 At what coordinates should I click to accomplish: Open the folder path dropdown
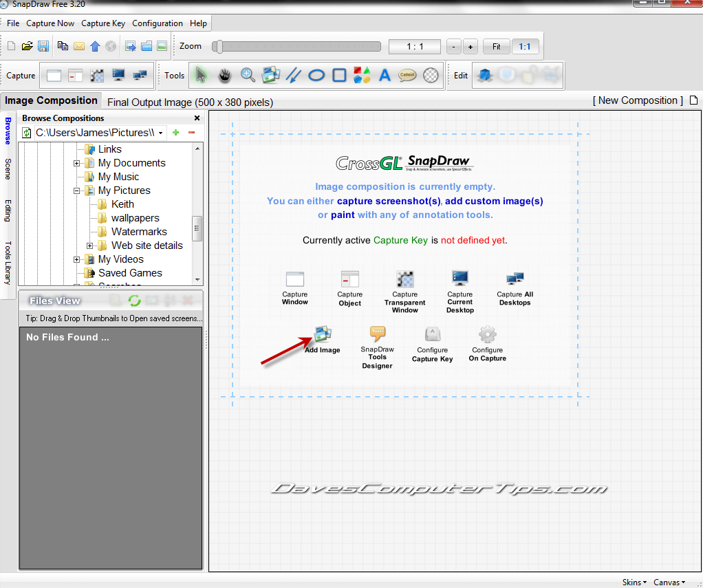pos(160,133)
